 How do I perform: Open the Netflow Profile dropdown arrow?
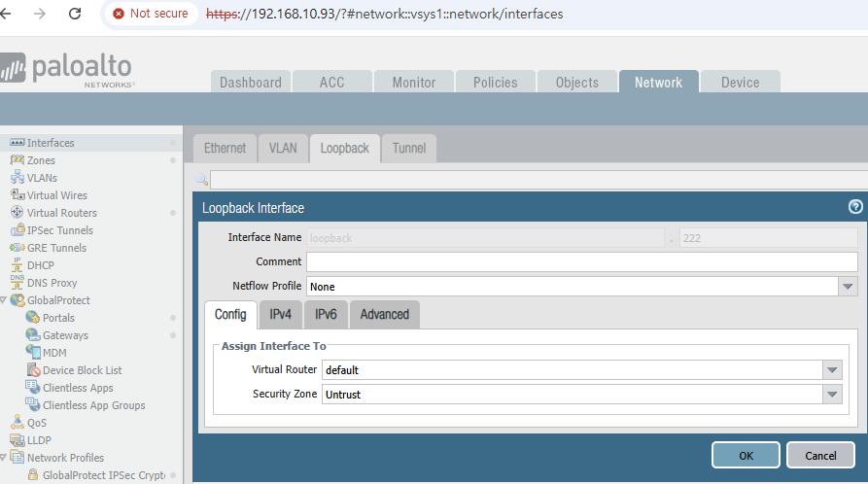point(848,287)
